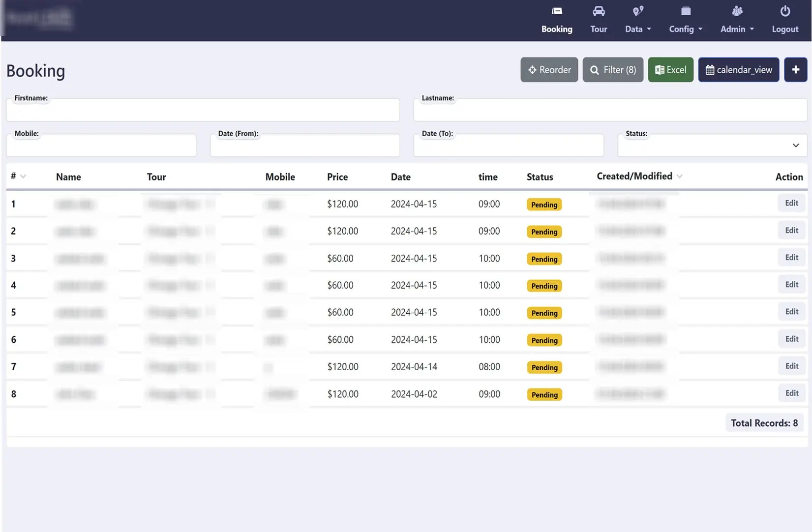This screenshot has width=812, height=532.
Task: Edit booking row 1
Action: (791, 203)
